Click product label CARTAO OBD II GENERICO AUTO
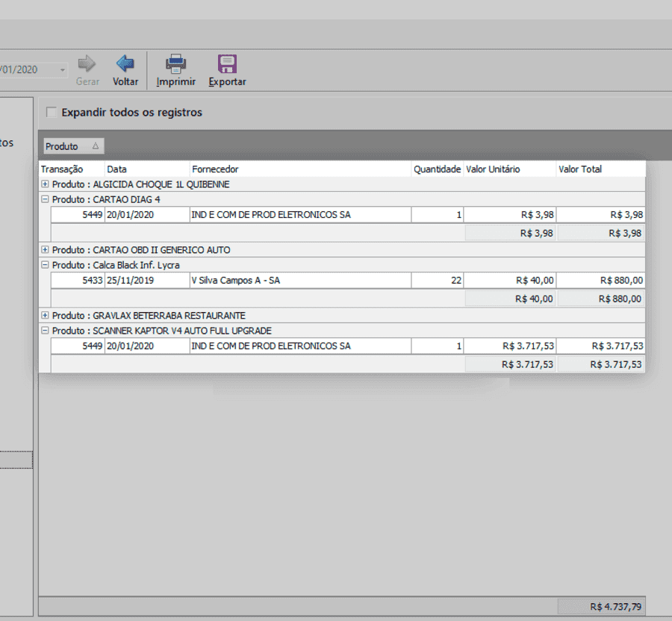The height and width of the screenshot is (621, 672). [161, 250]
